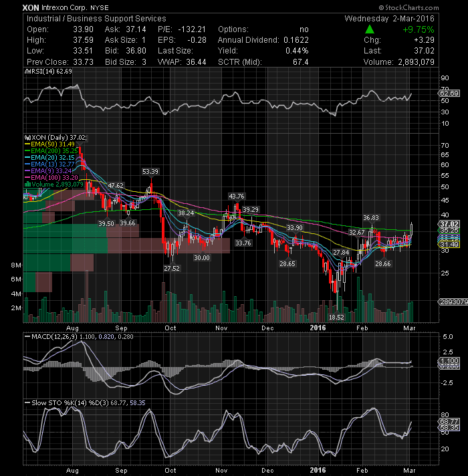Click the candlestick icon beside XON (Daily)
Image resolution: width=468 pixels, height=476 pixels.
click(x=27, y=138)
